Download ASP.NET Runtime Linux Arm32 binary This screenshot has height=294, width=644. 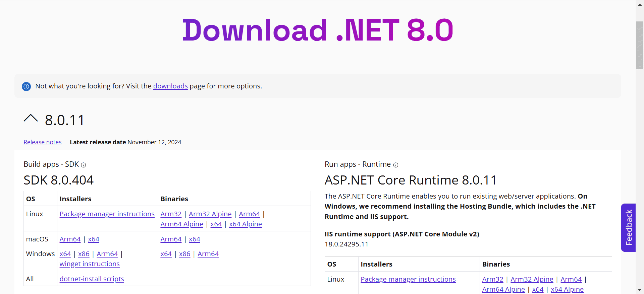coord(493,279)
